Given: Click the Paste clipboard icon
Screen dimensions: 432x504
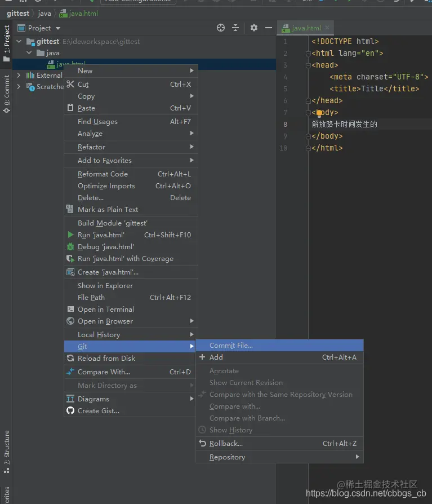Looking at the screenshot, I should 70,108.
